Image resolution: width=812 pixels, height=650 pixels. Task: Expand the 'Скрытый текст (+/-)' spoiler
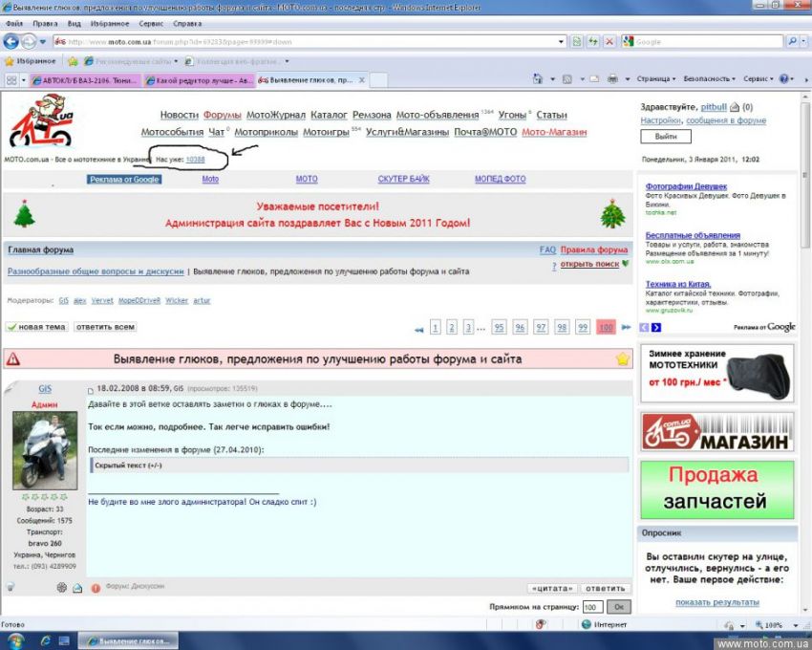pyautogui.click(x=128, y=465)
